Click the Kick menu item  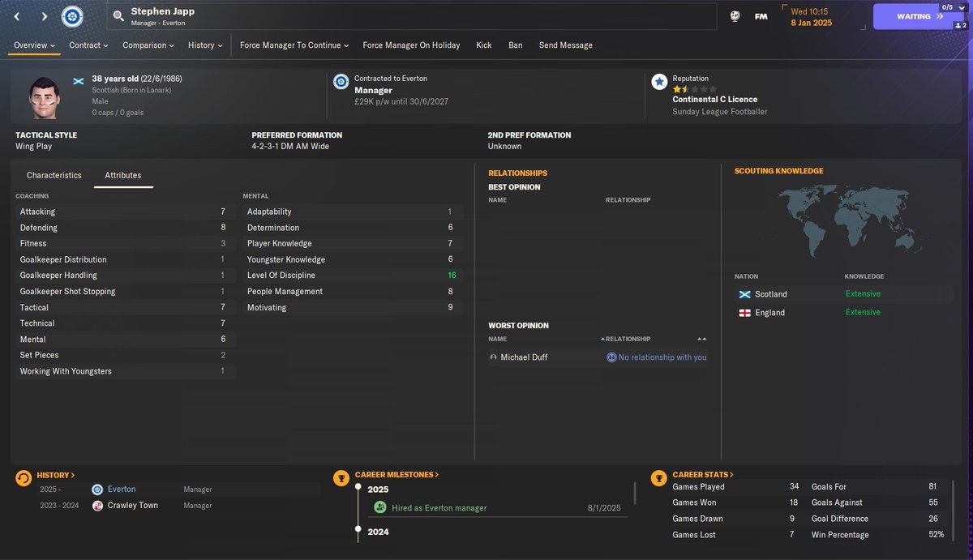[x=484, y=45]
